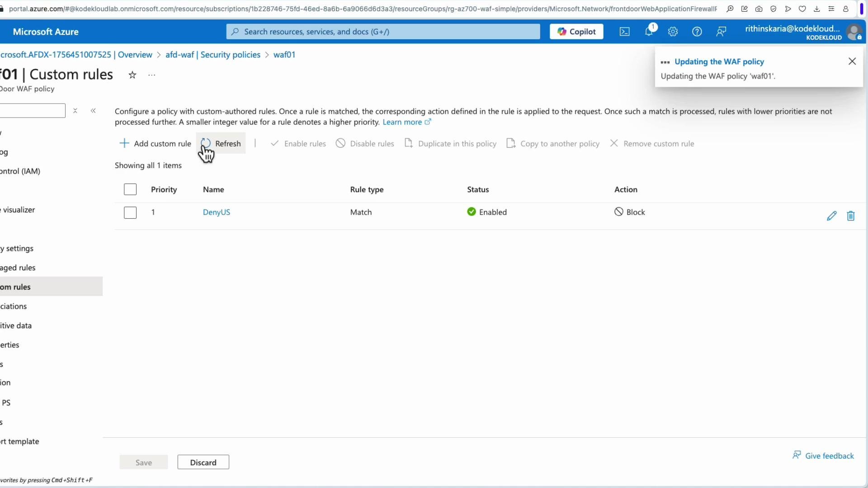
Task: Close the Updating the WAF policy notification
Action: click(x=852, y=61)
